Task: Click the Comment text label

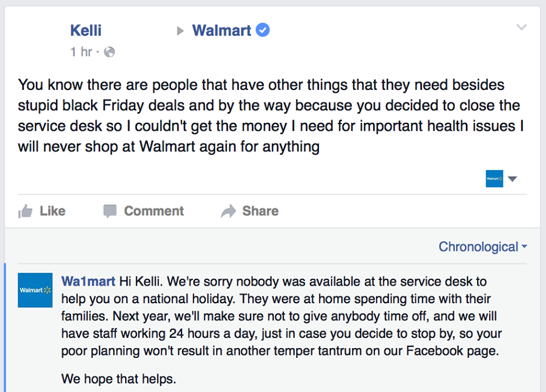Action: pyautogui.click(x=154, y=211)
